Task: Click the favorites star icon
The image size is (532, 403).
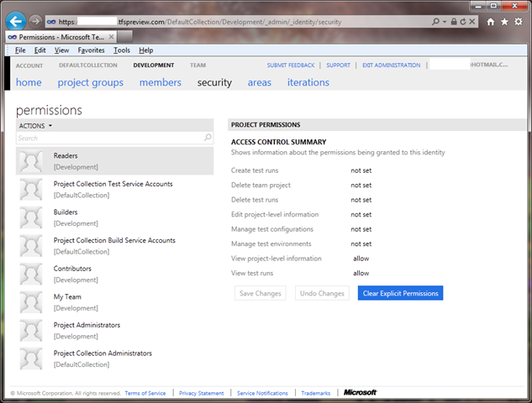Action: click(x=504, y=22)
